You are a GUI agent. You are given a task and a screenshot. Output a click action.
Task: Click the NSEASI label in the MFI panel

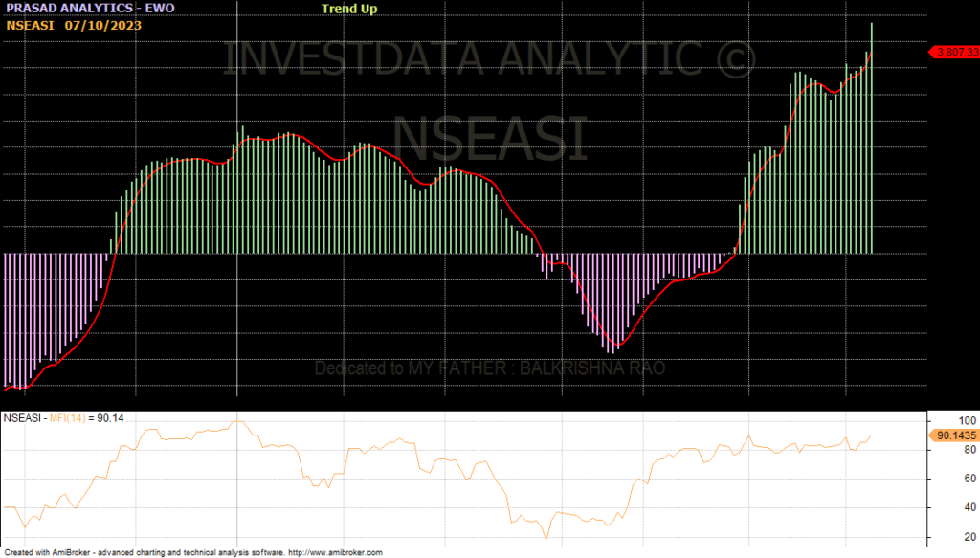(x=21, y=418)
